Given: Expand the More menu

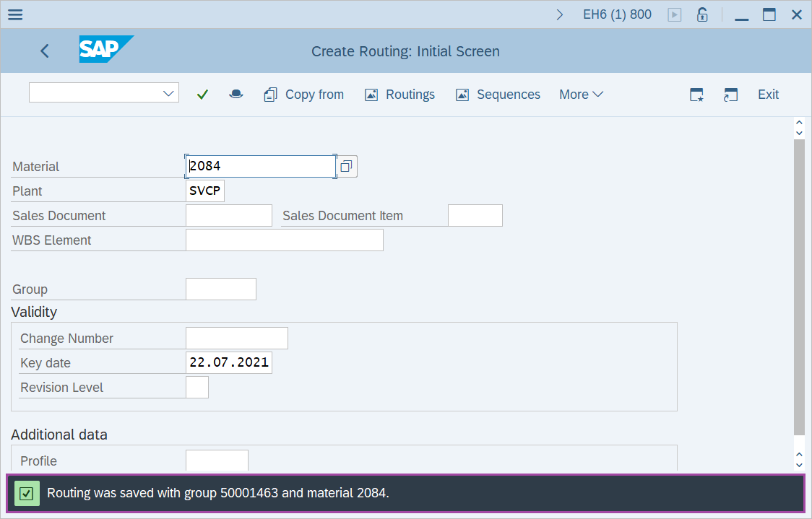Looking at the screenshot, I should (581, 94).
